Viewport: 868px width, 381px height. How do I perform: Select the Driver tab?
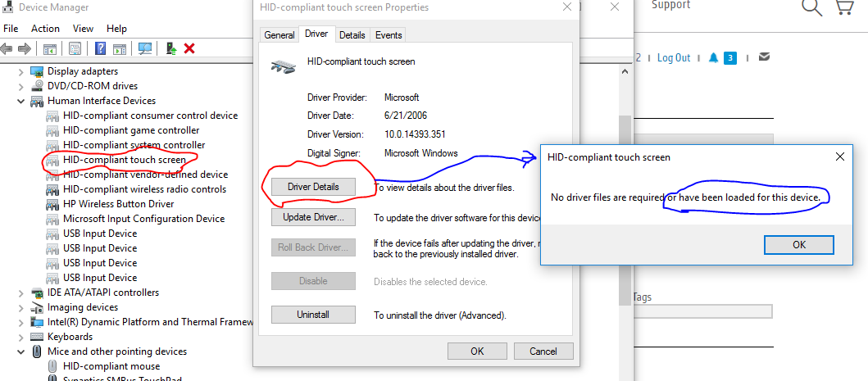point(316,34)
